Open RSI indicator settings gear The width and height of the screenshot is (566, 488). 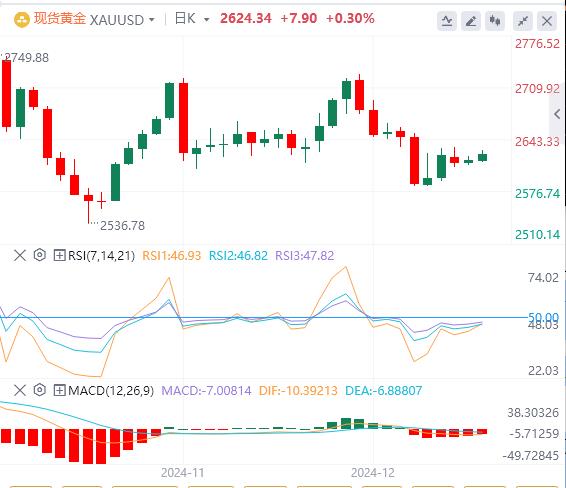tap(40, 255)
